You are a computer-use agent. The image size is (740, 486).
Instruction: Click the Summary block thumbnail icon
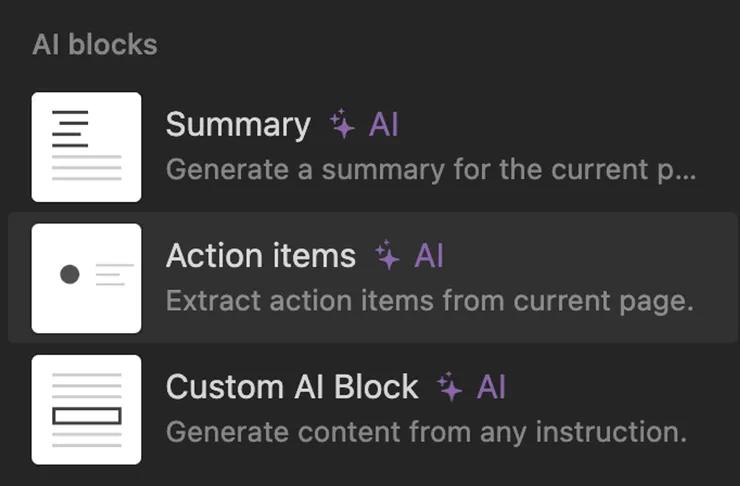(86, 147)
